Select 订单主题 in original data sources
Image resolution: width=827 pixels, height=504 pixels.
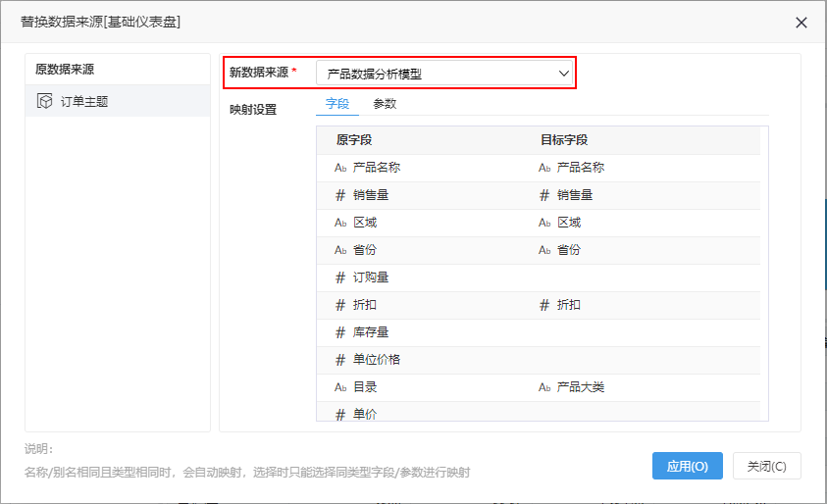(118, 101)
